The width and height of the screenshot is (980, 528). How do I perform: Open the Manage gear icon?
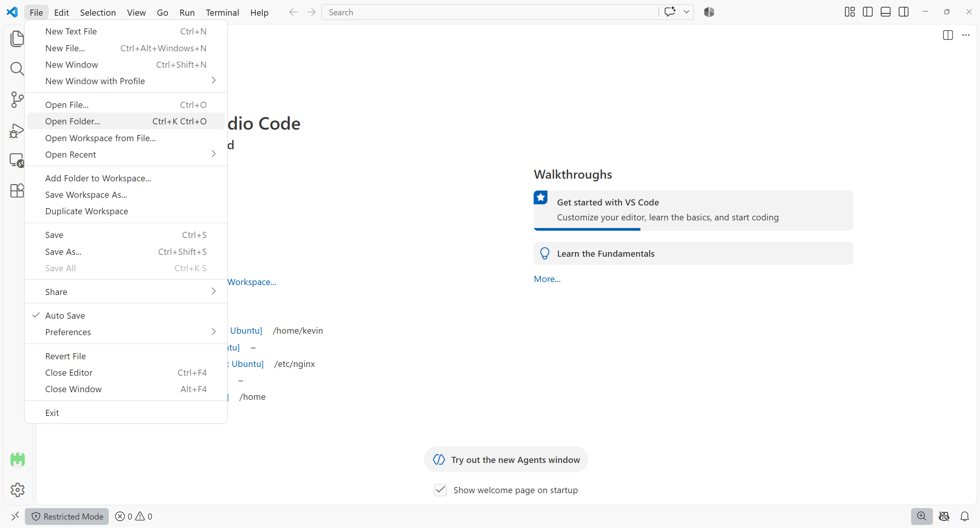[x=17, y=490]
